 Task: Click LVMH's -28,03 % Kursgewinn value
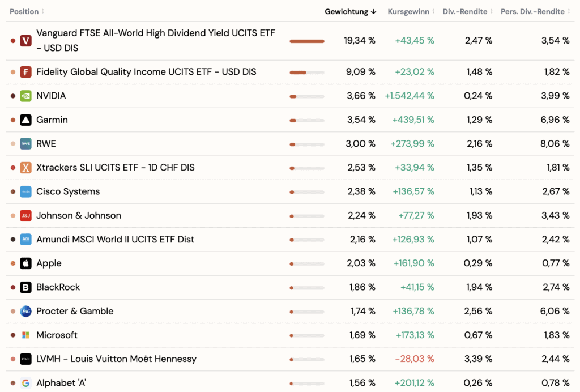(414, 359)
